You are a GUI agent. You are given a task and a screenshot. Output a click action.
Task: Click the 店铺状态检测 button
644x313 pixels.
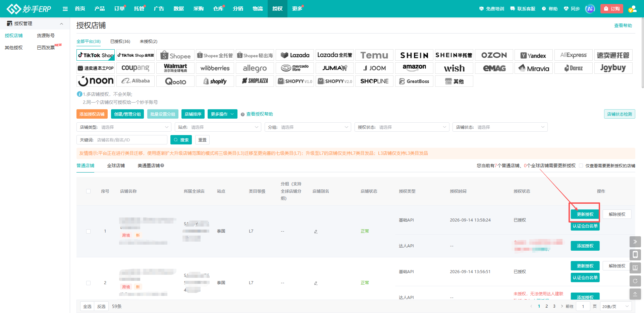coord(620,114)
